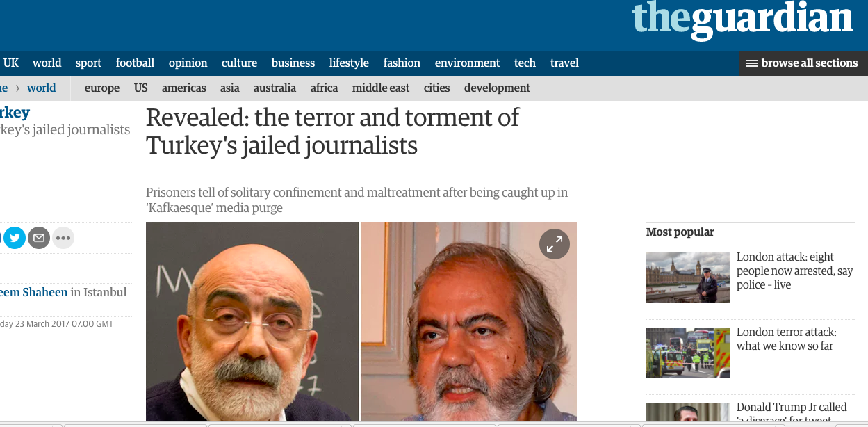This screenshot has width=868, height=427.
Task: Open browse all sections menu
Action: click(803, 63)
